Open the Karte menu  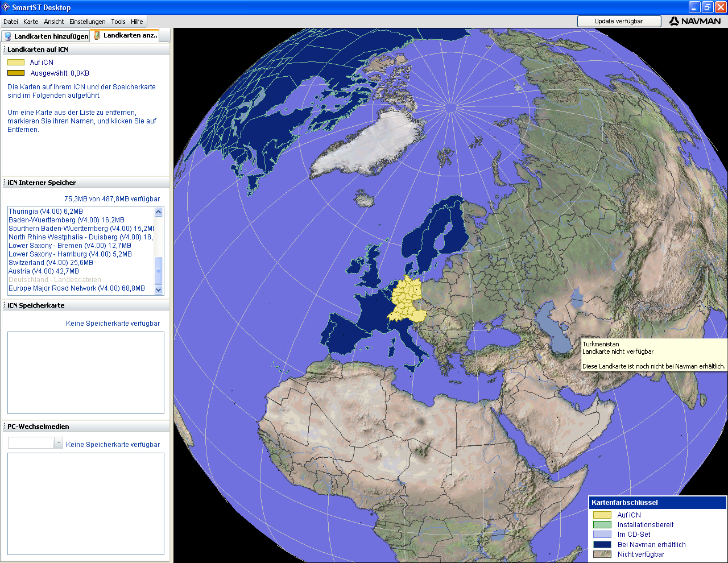pyautogui.click(x=31, y=22)
